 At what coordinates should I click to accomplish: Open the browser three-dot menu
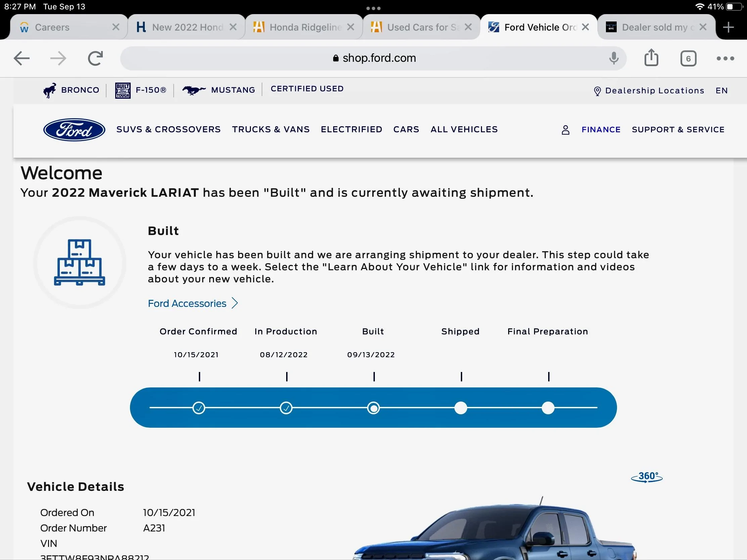pyautogui.click(x=725, y=59)
